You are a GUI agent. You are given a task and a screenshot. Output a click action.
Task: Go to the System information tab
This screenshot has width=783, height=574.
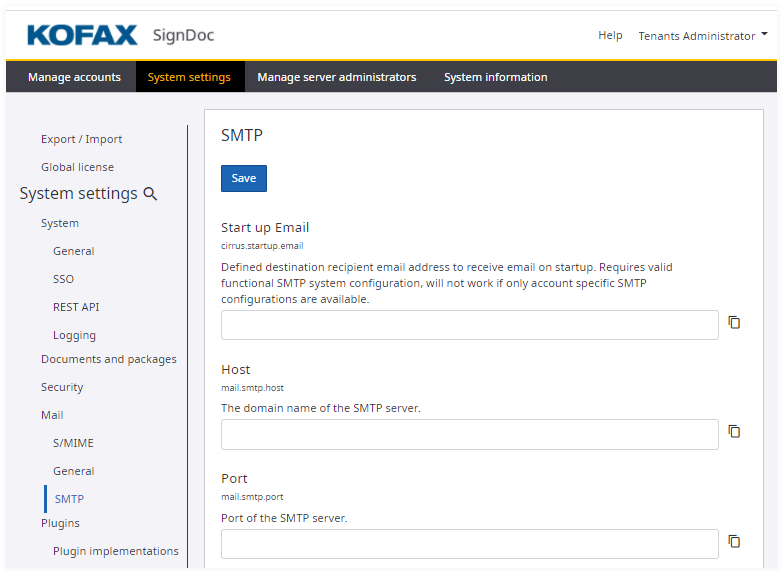pos(495,77)
